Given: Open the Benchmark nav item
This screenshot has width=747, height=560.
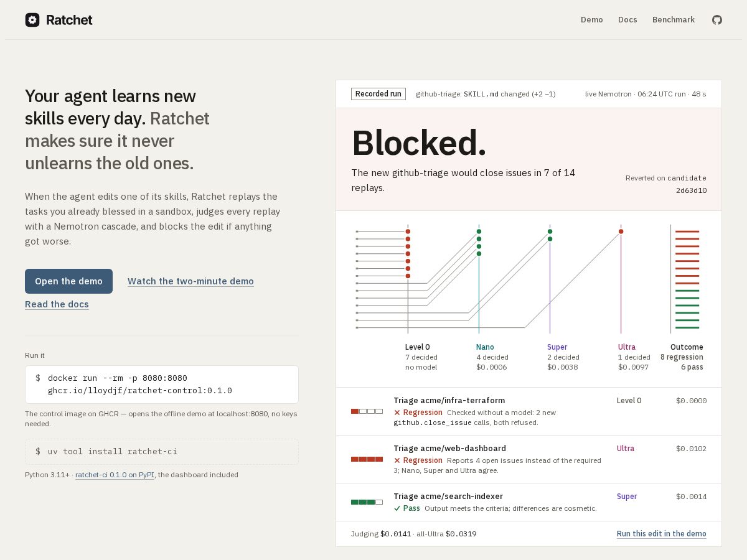Looking at the screenshot, I should pos(674,20).
